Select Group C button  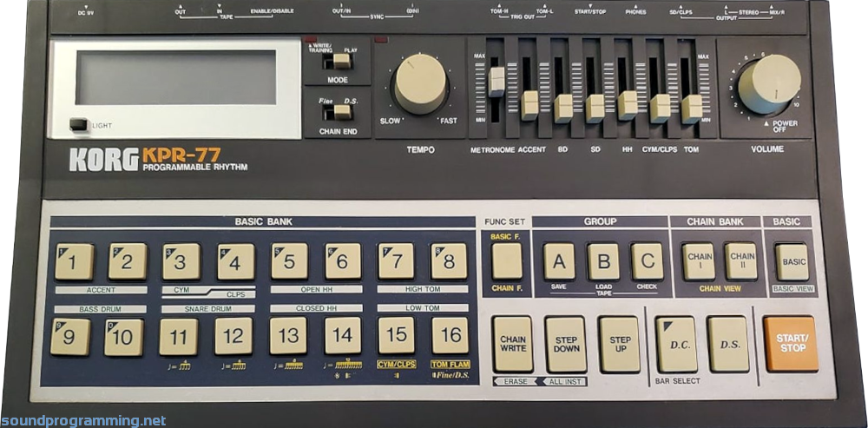[648, 261]
